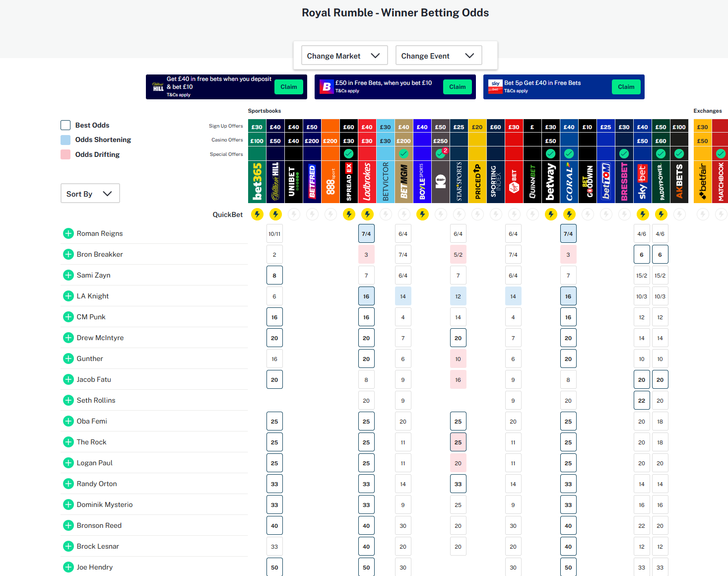Add Oba Femi using plus icon
Image resolution: width=728 pixels, height=576 pixels.
click(68, 421)
